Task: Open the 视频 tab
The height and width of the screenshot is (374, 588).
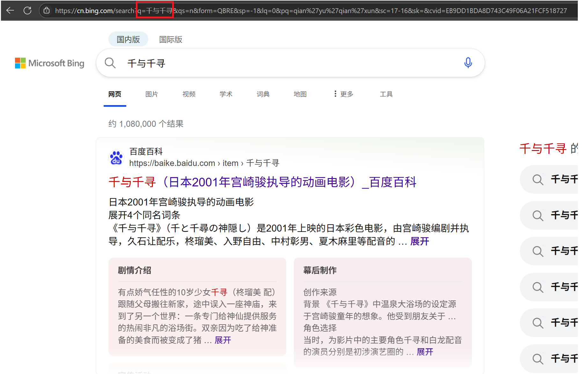Action: click(x=189, y=94)
